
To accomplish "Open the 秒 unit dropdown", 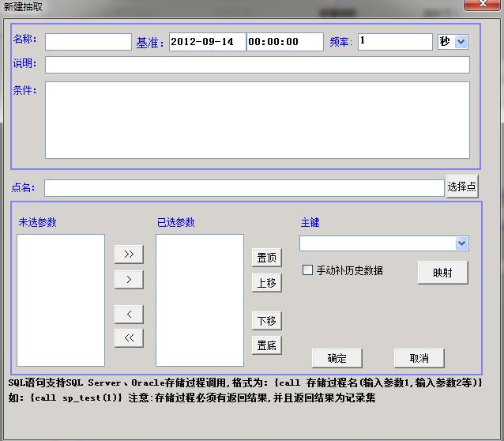I will pyautogui.click(x=461, y=42).
